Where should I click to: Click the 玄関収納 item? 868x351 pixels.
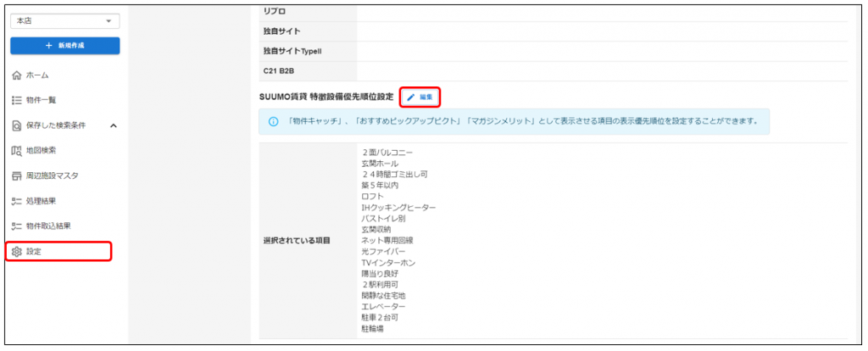tap(376, 230)
